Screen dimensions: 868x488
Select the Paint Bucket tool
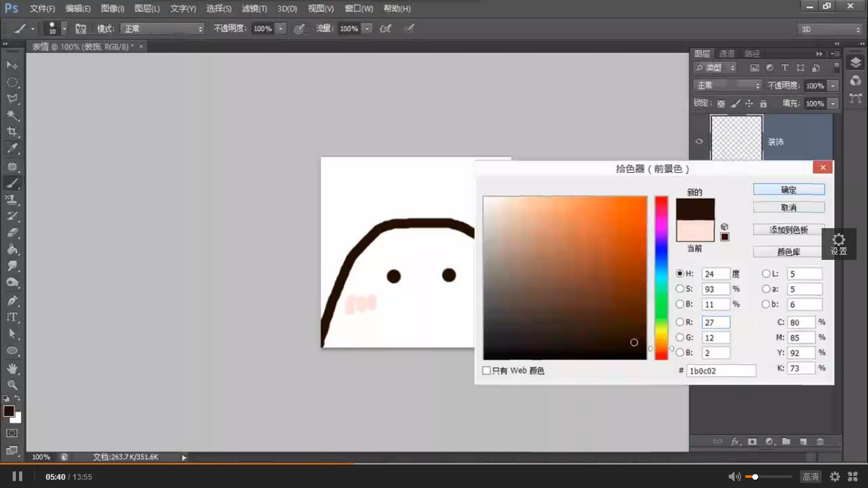tap(12, 249)
